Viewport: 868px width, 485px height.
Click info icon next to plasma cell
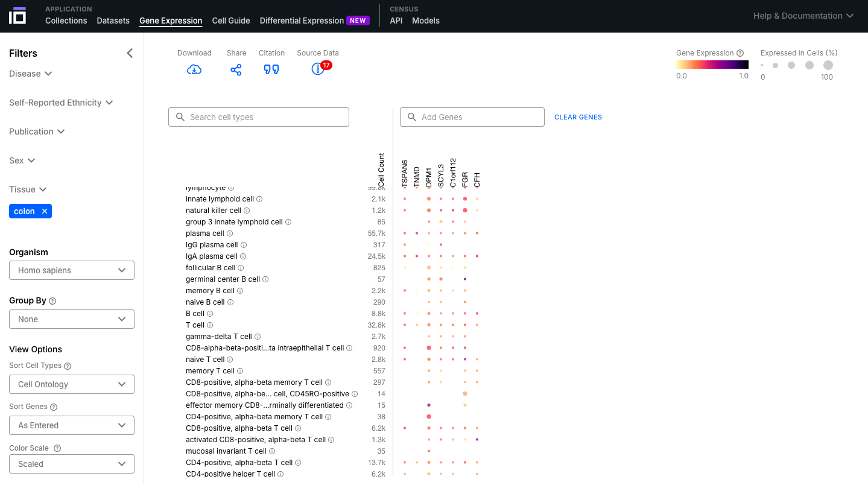230,233
